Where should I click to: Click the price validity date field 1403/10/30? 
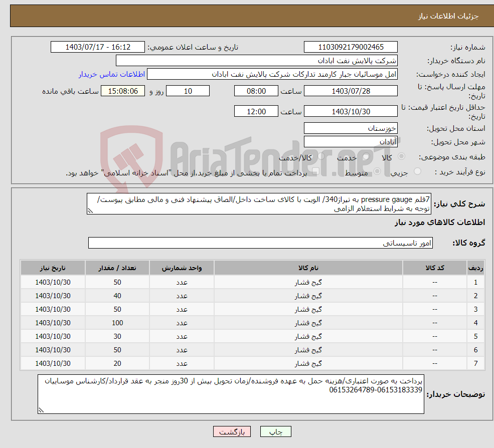point(351,111)
